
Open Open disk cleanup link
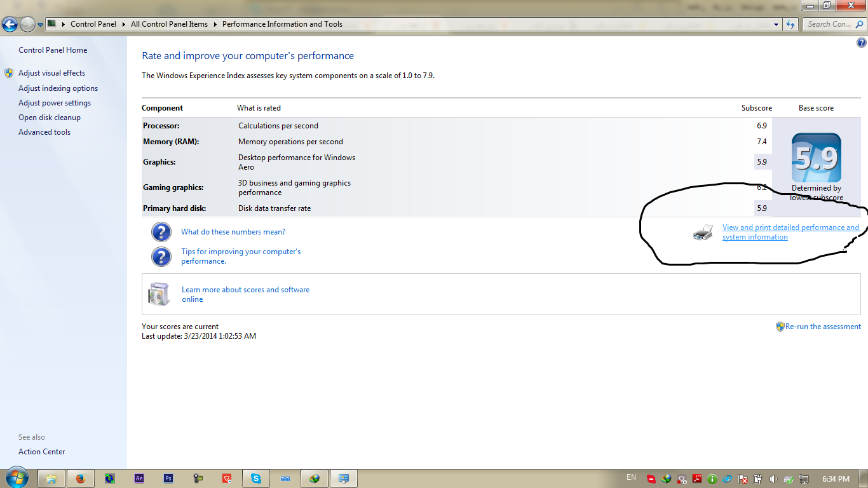[x=50, y=118]
